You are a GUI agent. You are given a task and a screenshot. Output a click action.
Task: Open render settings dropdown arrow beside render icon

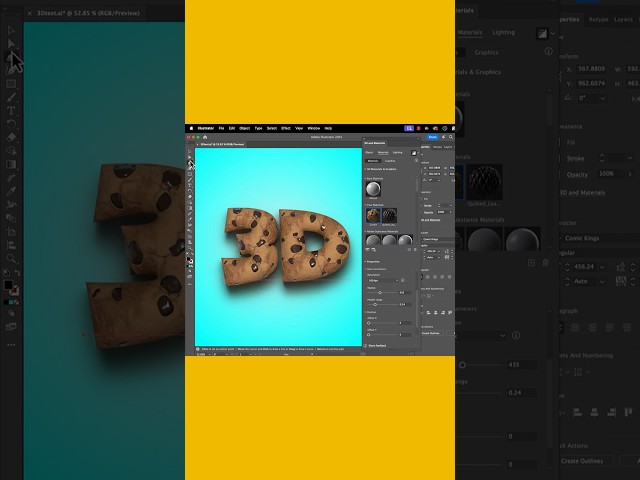(x=418, y=153)
